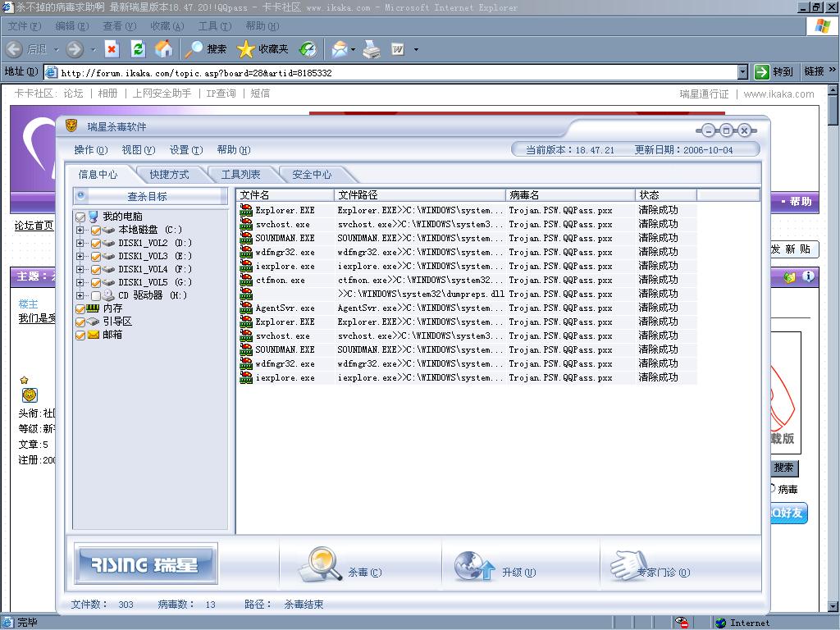This screenshot has width=840, height=630.
Task: Click the printer icon in IE toolbar
Action: [372, 49]
